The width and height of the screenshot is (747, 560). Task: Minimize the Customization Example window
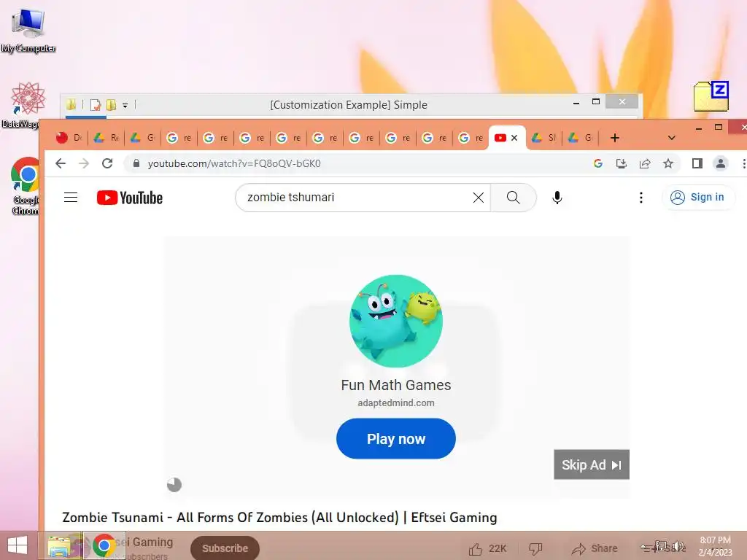576,102
